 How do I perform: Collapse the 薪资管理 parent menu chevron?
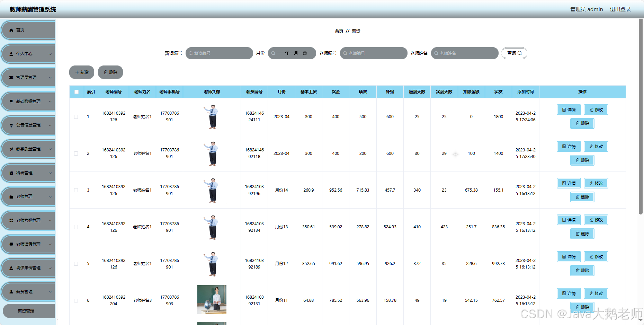[50, 292]
